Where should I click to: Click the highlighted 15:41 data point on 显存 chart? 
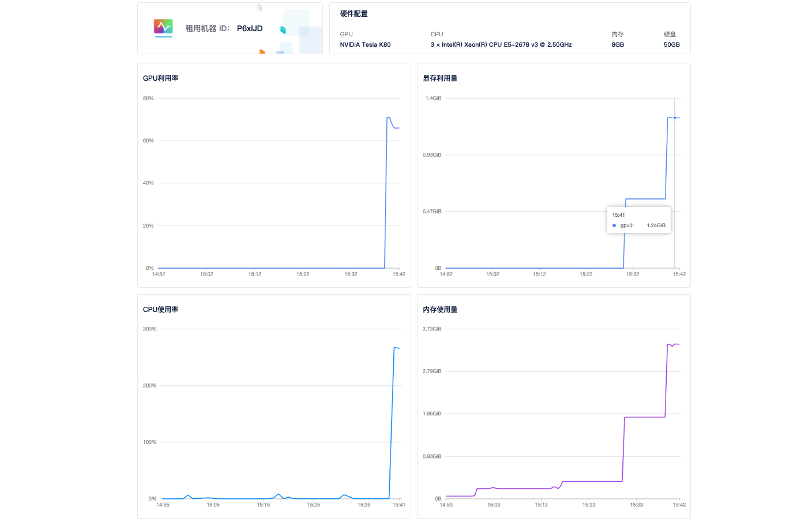(x=675, y=118)
